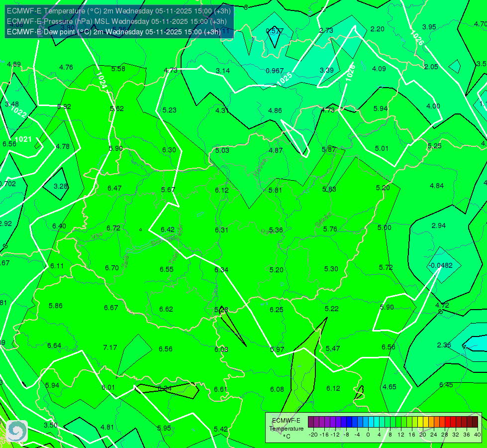The height and width of the screenshot is (448, 487).
Task: Click the 4.81 temperature value
Action: [107, 428]
